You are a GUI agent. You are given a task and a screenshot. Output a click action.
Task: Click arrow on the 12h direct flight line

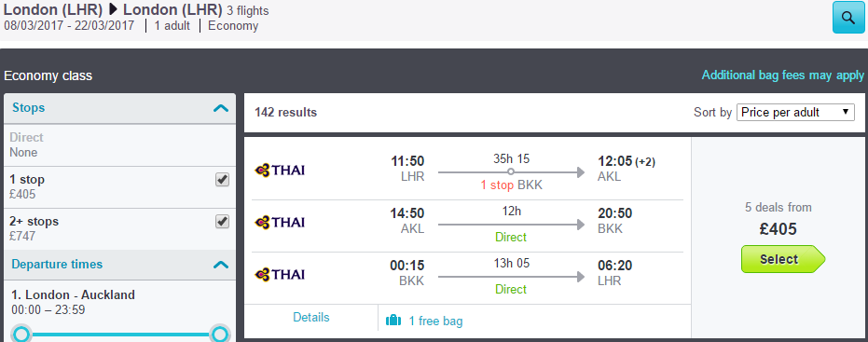point(580,225)
